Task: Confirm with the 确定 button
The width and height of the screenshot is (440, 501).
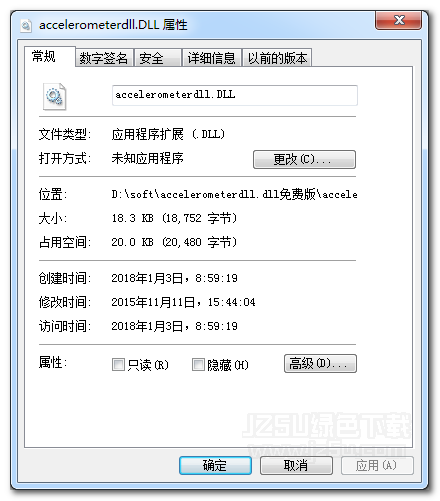Action: pyautogui.click(x=215, y=465)
